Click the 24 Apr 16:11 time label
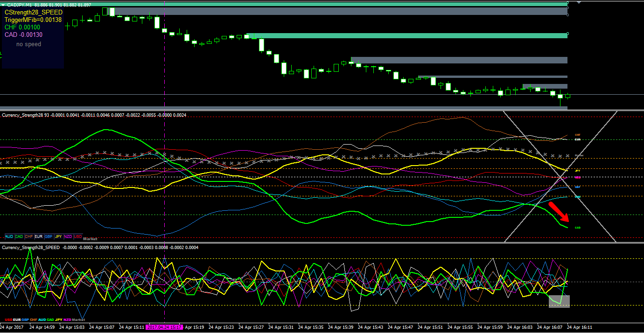 [580, 327]
